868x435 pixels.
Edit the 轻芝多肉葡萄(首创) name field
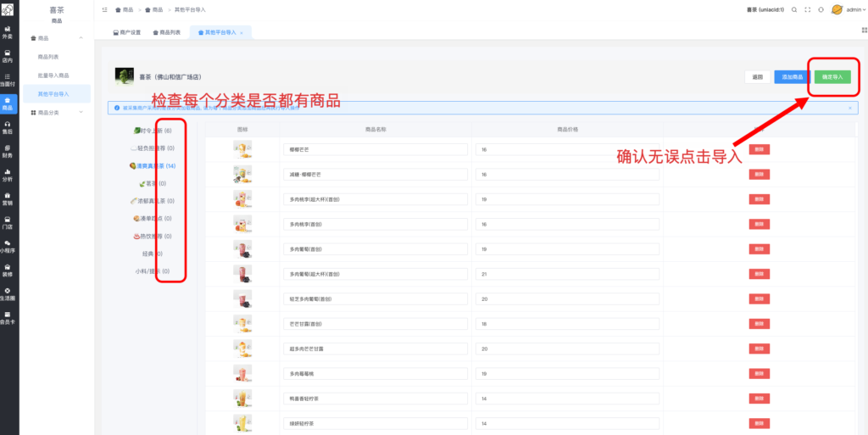[376, 298]
